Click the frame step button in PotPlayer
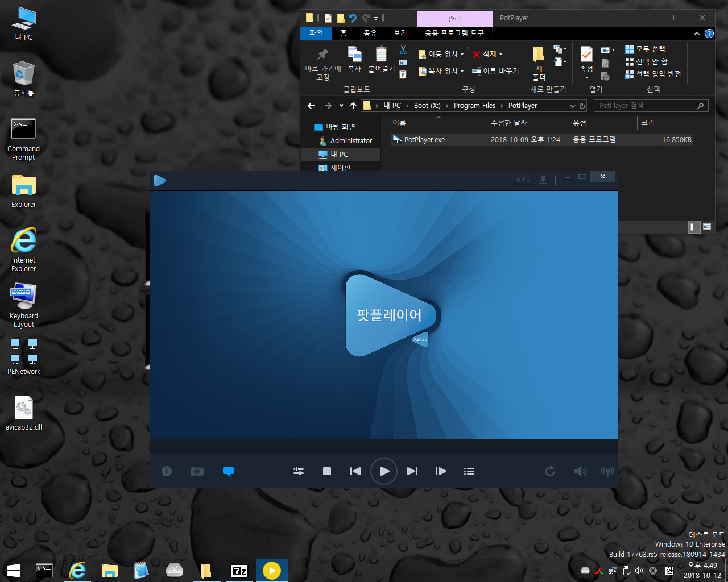The width and height of the screenshot is (728, 582). pos(441,471)
